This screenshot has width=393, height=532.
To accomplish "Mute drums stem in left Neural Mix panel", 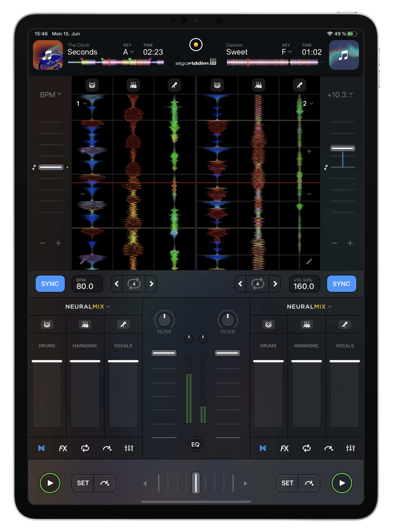I will (x=47, y=324).
